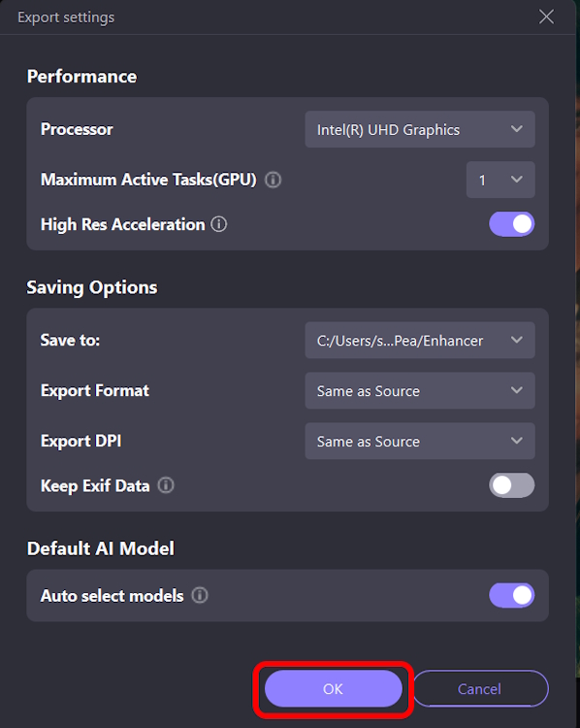Turn off High Res Acceleration switch
This screenshot has height=728, width=580.
point(512,224)
